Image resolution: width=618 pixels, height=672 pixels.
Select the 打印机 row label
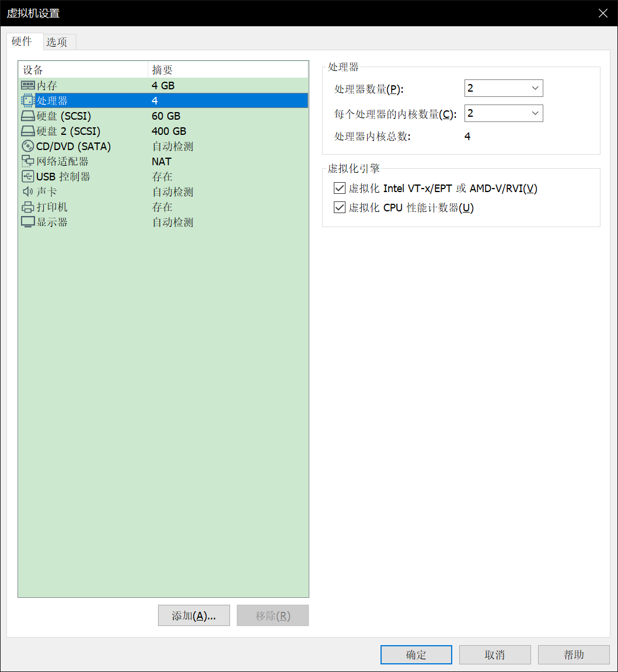(53, 207)
